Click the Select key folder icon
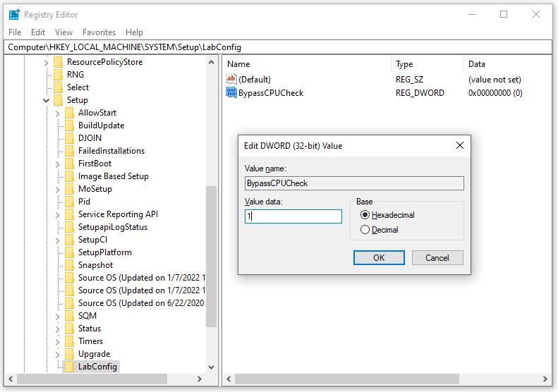Viewport: 558px width, 392px height. pos(59,87)
